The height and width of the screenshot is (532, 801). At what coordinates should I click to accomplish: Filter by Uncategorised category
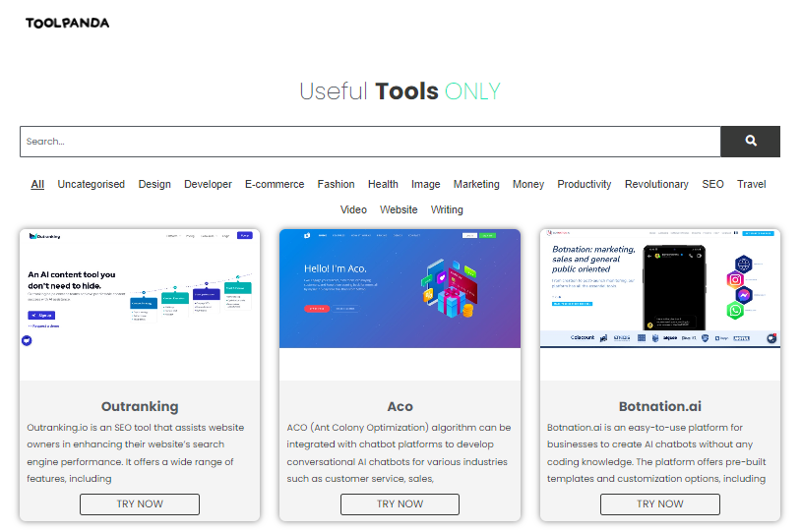pyautogui.click(x=91, y=184)
